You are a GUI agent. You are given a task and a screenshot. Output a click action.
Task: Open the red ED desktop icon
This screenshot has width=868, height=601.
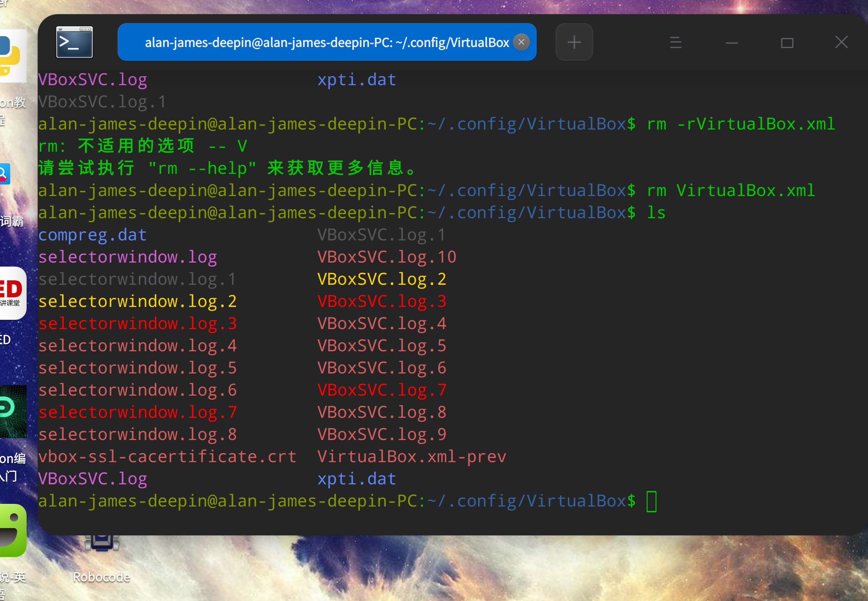pos(12,293)
